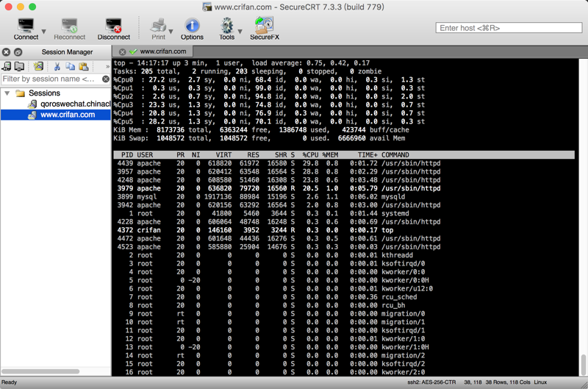Click the kthreadd process name
The width and height of the screenshot is (588, 389).
tap(397, 255)
